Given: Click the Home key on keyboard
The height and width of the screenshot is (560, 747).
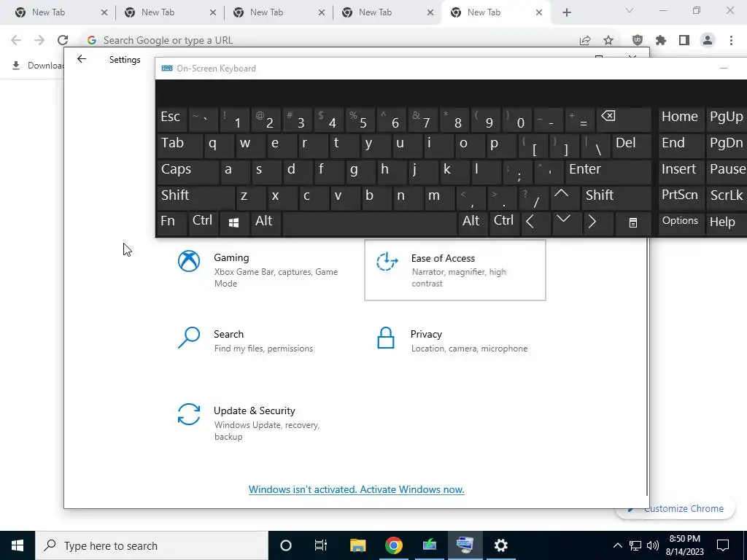Looking at the screenshot, I should click(681, 119).
